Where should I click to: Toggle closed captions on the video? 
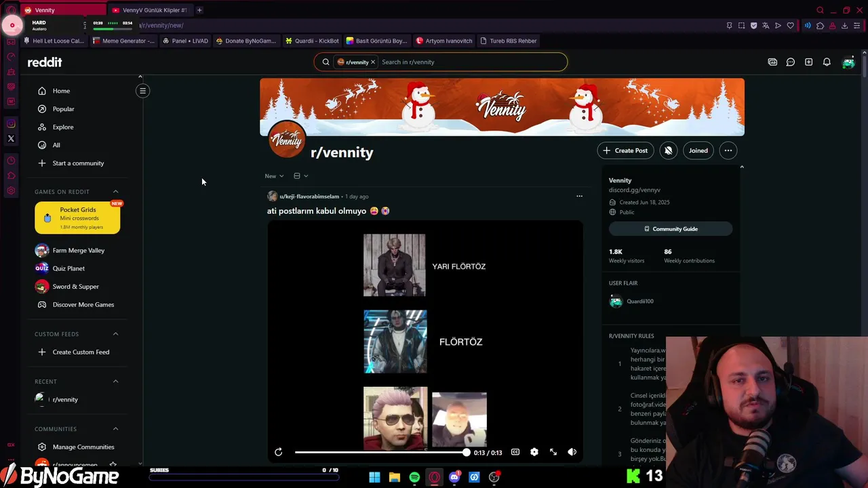click(515, 452)
